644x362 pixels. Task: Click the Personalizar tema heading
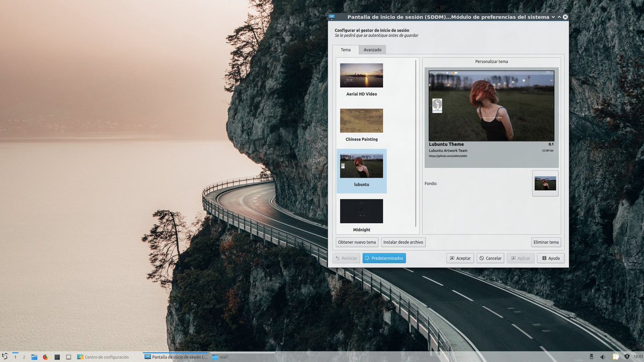coord(492,62)
